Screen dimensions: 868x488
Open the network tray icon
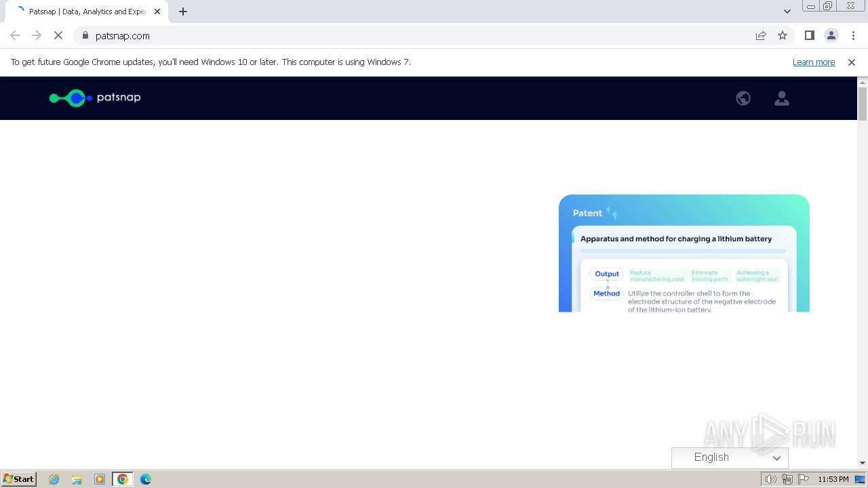pos(787,479)
